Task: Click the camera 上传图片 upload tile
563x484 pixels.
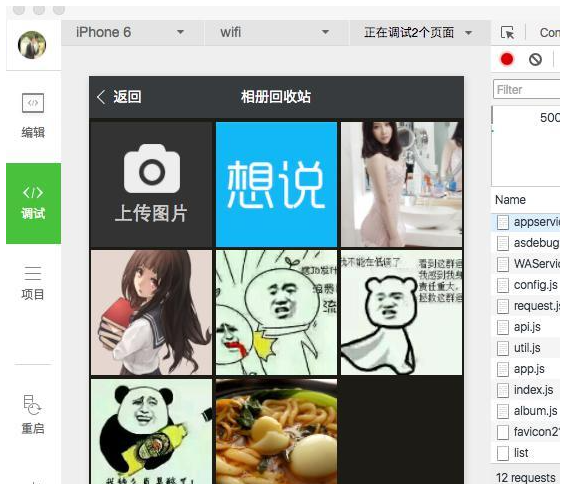Action: [151, 184]
